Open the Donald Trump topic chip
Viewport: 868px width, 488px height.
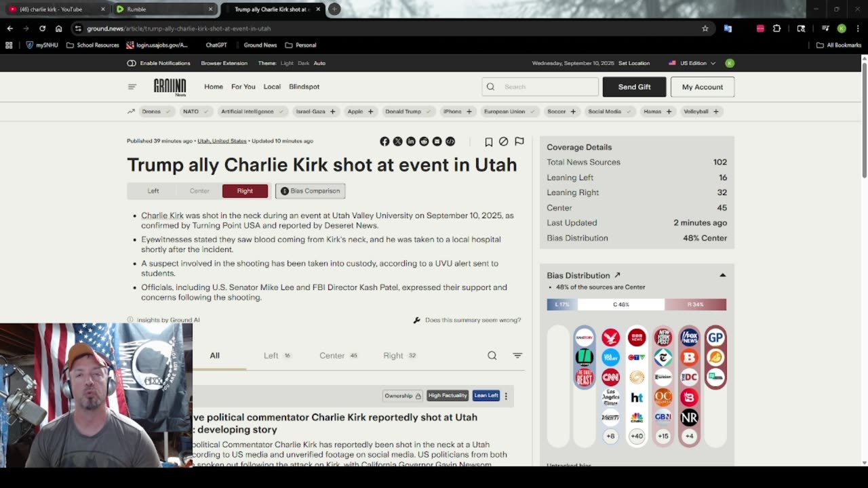pos(408,111)
